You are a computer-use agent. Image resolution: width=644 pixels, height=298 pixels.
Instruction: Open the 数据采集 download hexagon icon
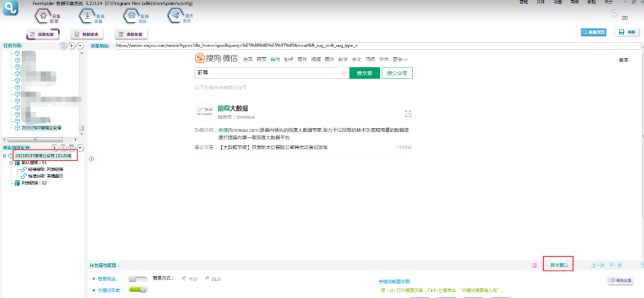[x=88, y=17]
